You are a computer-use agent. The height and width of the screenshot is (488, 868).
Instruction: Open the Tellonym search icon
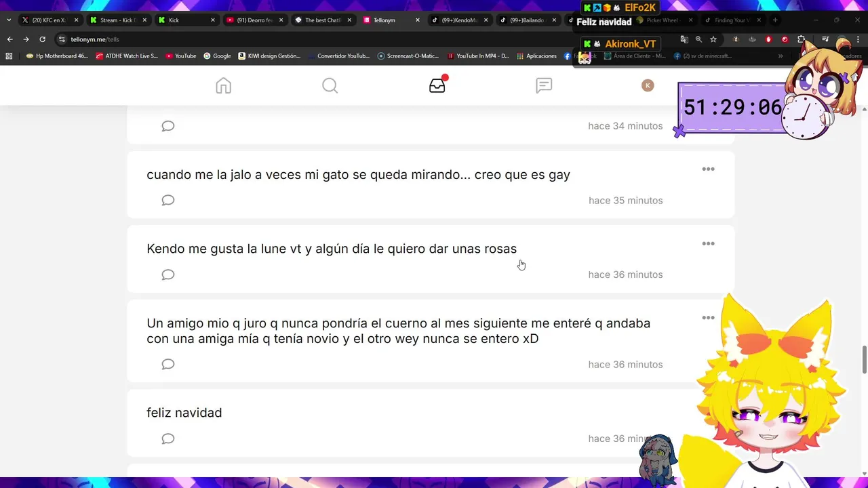(x=330, y=85)
